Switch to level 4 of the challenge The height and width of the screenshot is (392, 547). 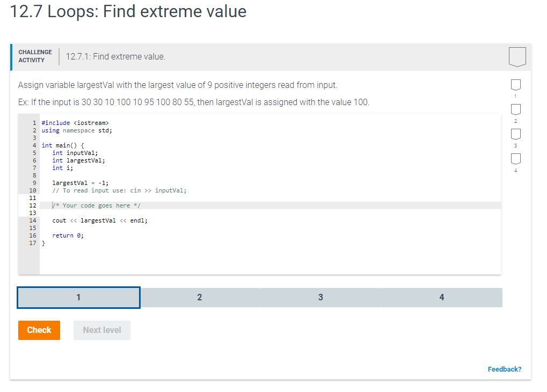pyautogui.click(x=441, y=297)
